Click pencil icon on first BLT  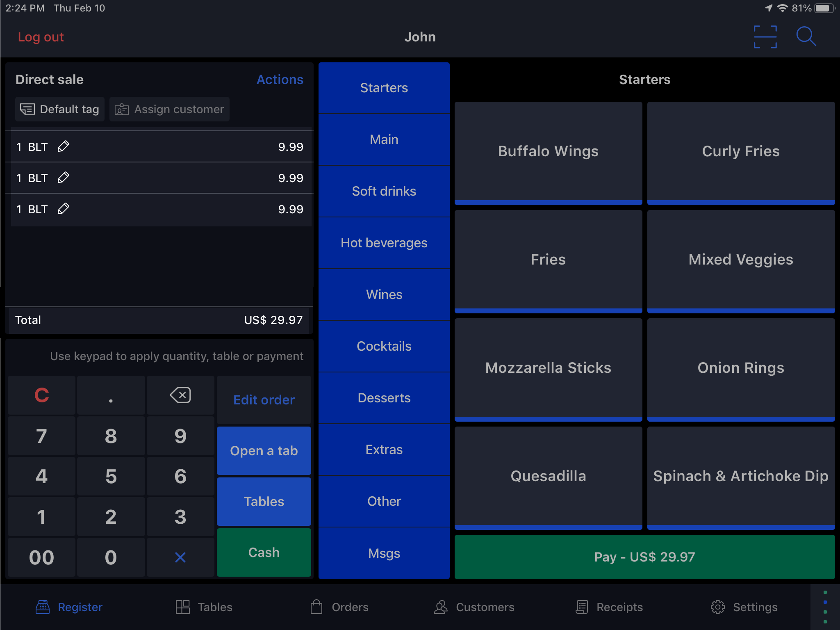click(x=64, y=146)
